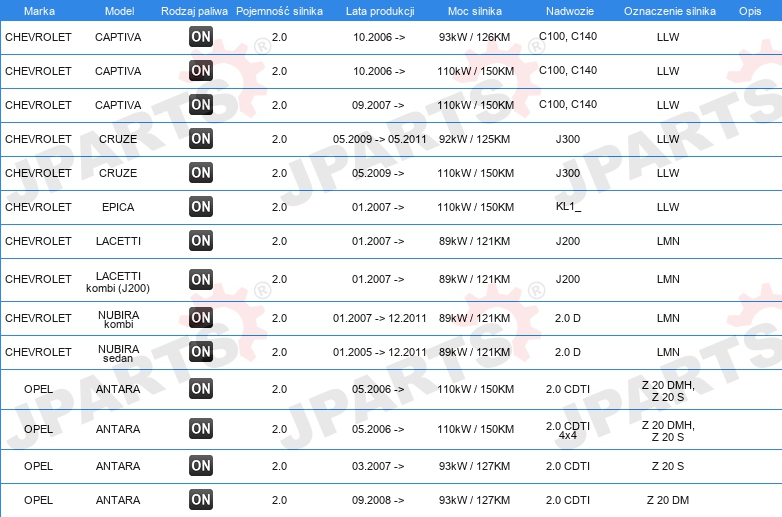The image size is (782, 517).
Task: Click the ON fuel icon in the Cruze 92kW / 125KM row
Action: (201, 138)
